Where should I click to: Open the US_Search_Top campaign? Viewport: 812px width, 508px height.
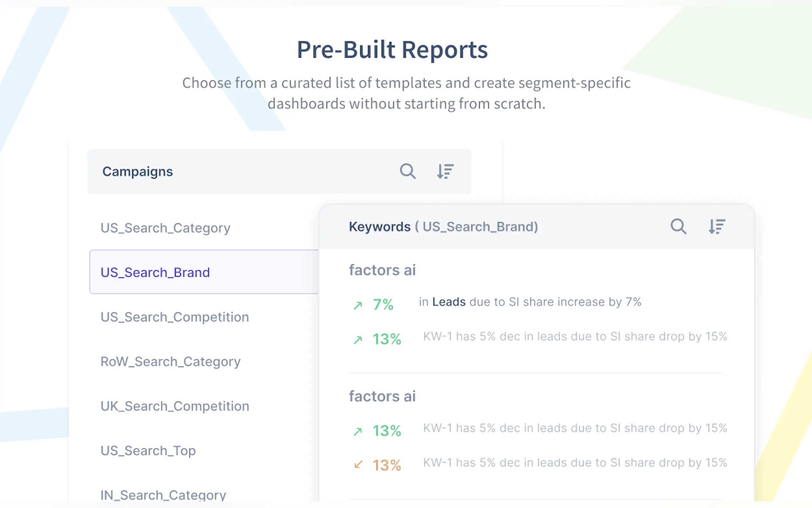(x=148, y=451)
